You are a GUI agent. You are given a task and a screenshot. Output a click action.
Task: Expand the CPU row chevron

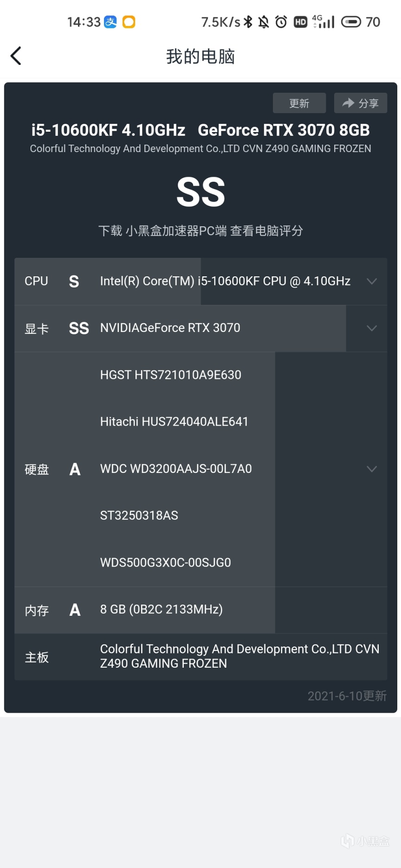371,281
